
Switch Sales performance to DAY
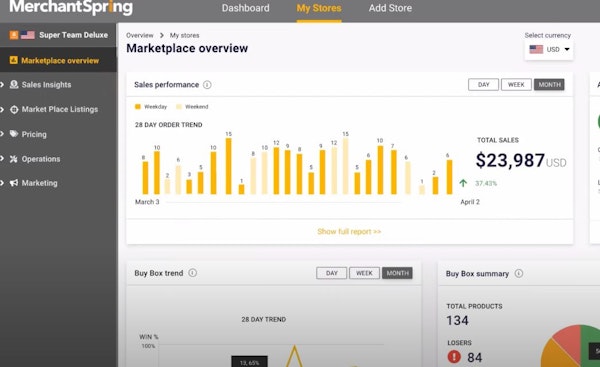483,85
